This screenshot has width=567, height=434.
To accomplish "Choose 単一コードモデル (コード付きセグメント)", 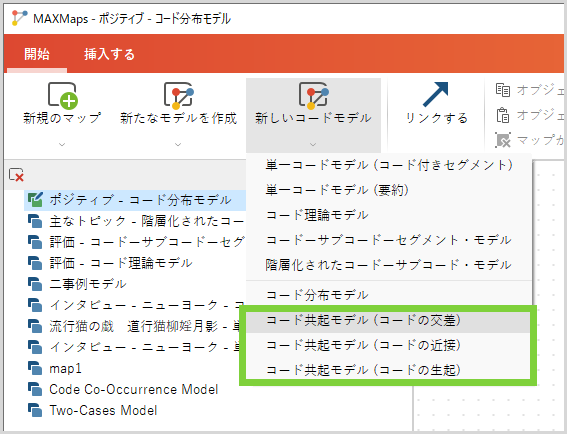I will 389,165.
